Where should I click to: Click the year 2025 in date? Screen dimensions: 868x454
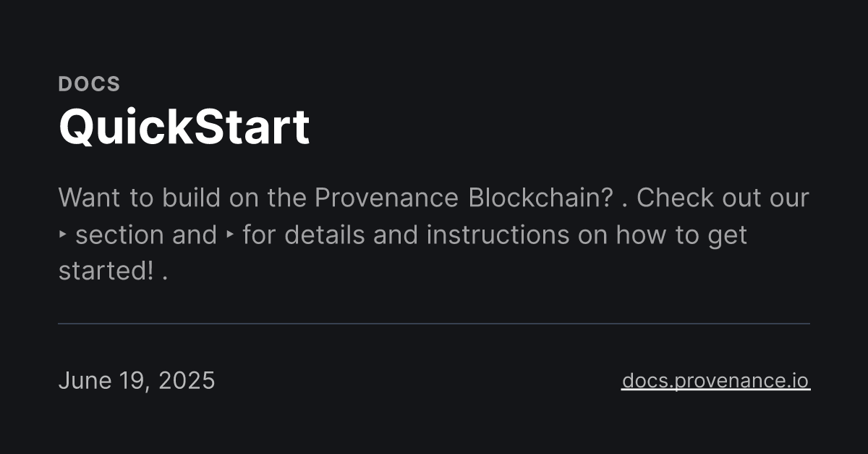[186, 380]
